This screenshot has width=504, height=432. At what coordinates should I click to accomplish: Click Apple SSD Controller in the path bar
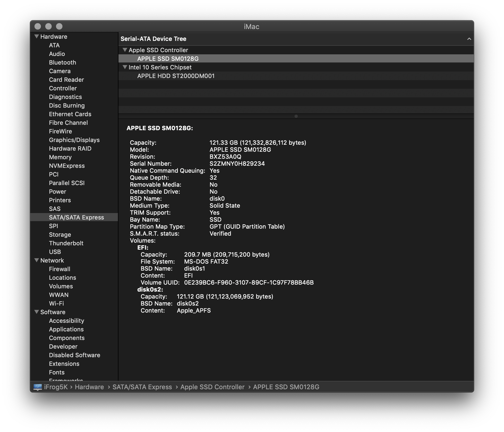tap(212, 387)
